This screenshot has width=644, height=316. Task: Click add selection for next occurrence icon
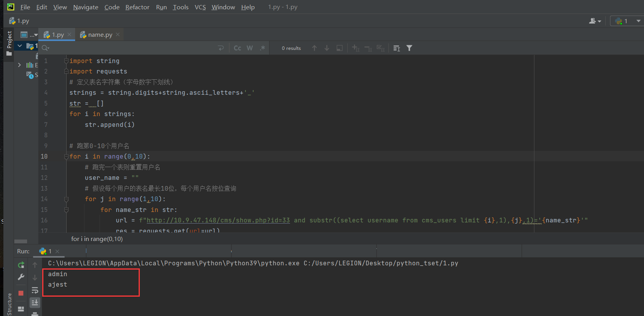click(x=356, y=48)
